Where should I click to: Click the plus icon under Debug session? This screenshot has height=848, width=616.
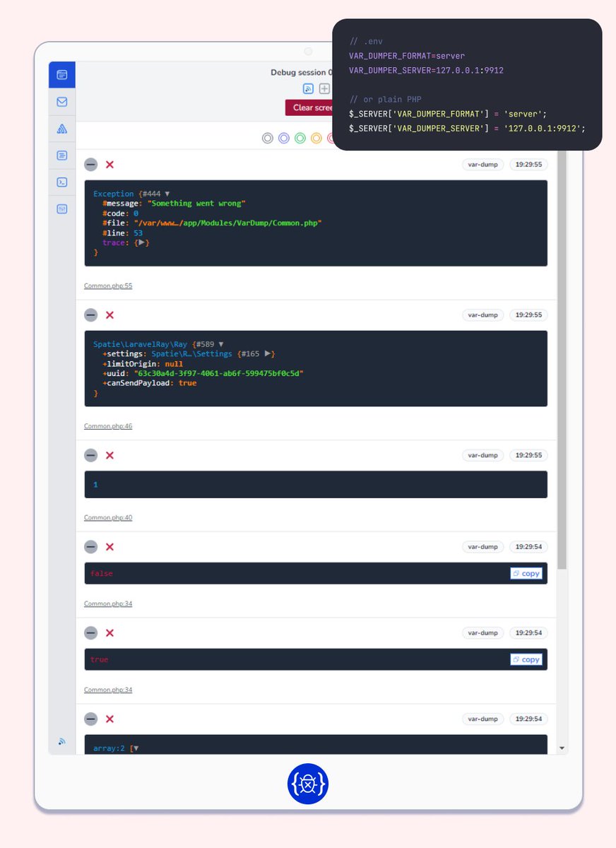coord(324,88)
